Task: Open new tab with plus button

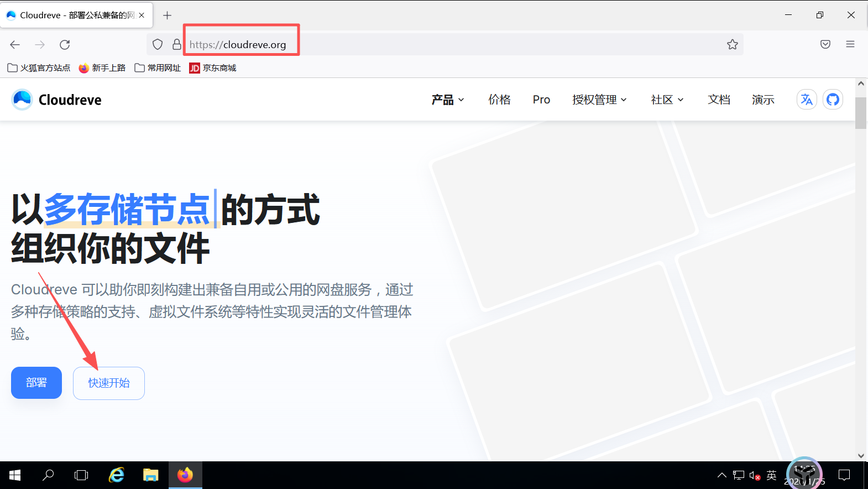Action: click(x=168, y=15)
